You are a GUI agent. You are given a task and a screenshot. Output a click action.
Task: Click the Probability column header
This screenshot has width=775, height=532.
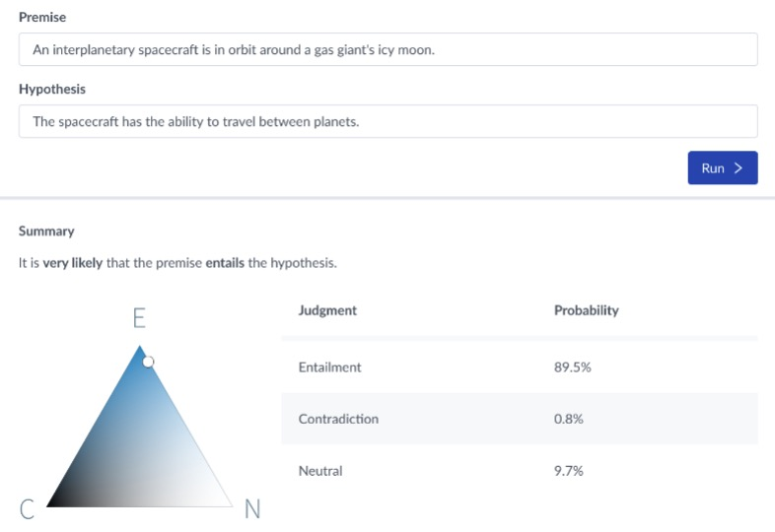[586, 310]
